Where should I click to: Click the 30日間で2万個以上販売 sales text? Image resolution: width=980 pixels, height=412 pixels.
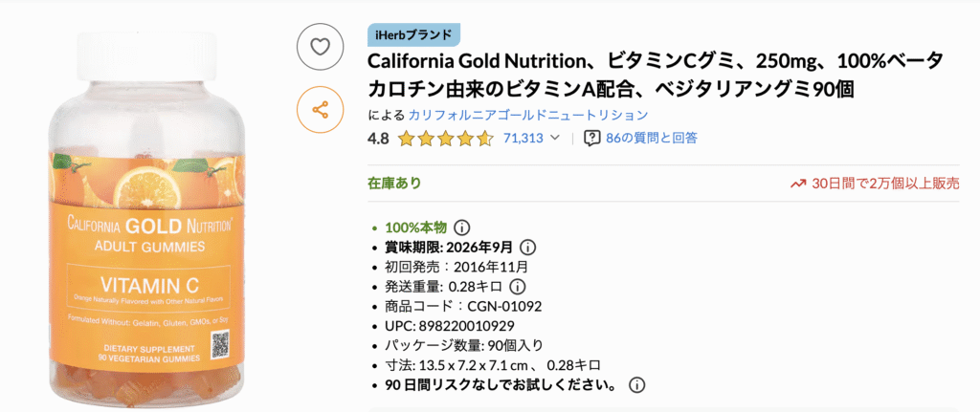[x=885, y=184]
